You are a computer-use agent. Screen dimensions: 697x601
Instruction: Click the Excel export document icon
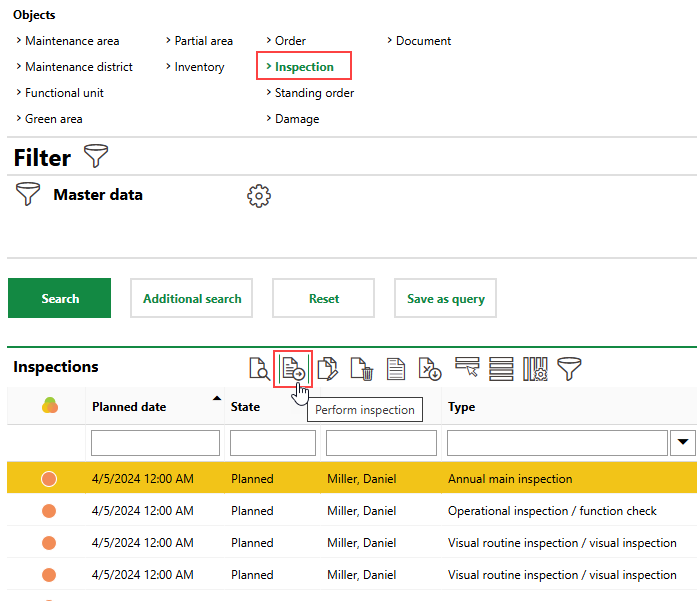pos(429,369)
